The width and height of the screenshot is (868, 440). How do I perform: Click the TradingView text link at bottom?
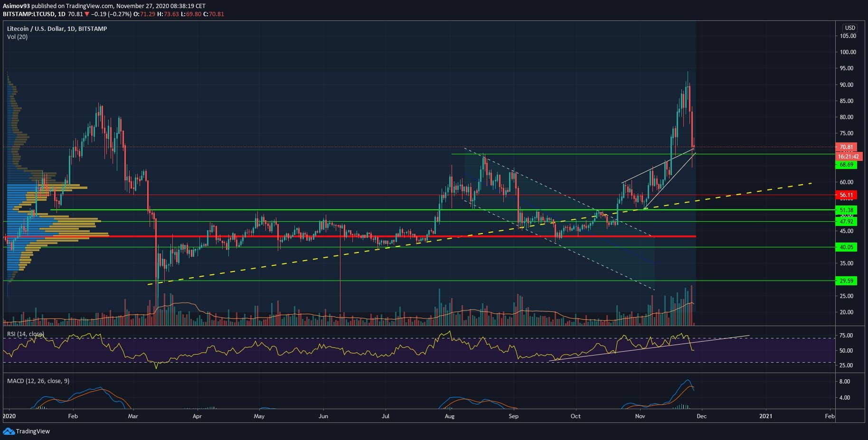tap(33, 431)
